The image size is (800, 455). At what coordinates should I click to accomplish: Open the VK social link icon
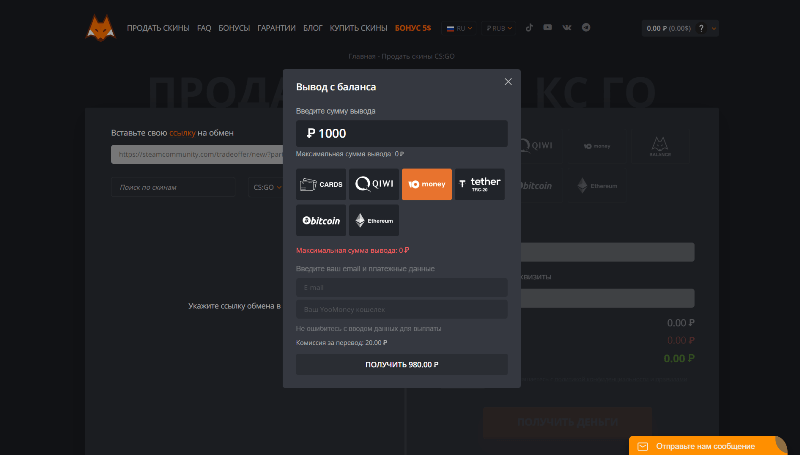[x=567, y=28]
